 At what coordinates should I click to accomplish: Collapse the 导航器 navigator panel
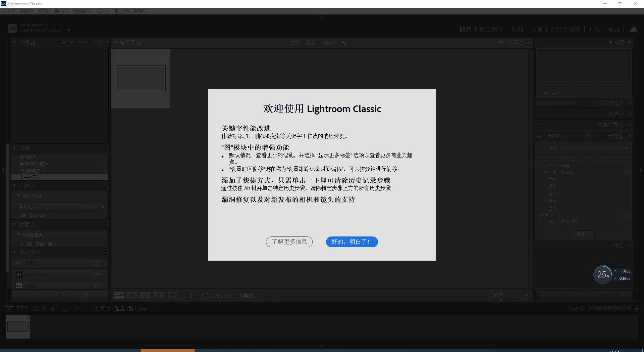pos(14,42)
